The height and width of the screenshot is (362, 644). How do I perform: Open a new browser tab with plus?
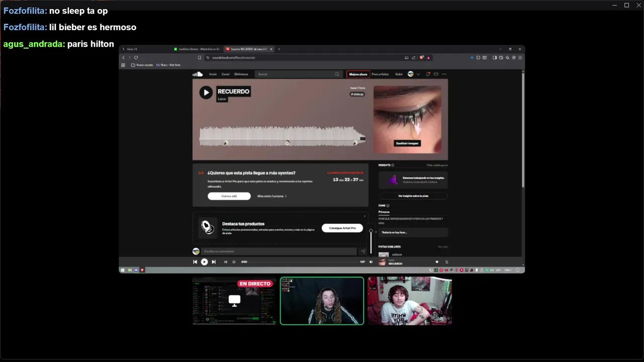279,49
